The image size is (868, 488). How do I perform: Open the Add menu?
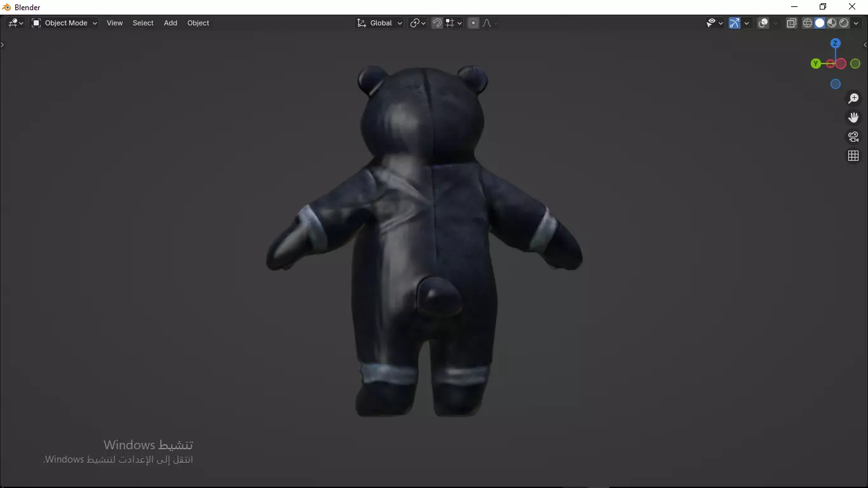(170, 23)
